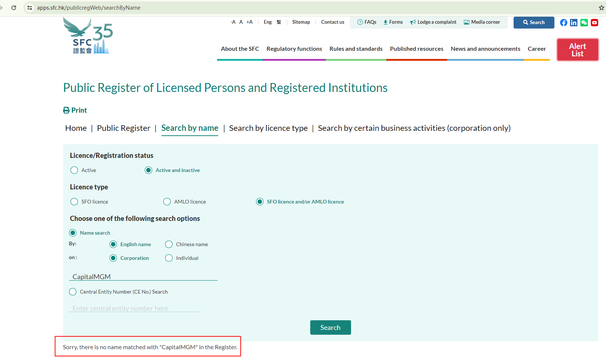Screen dimensions: 606x364
Task: Open the SFC WeChat icon
Action: tap(584, 23)
